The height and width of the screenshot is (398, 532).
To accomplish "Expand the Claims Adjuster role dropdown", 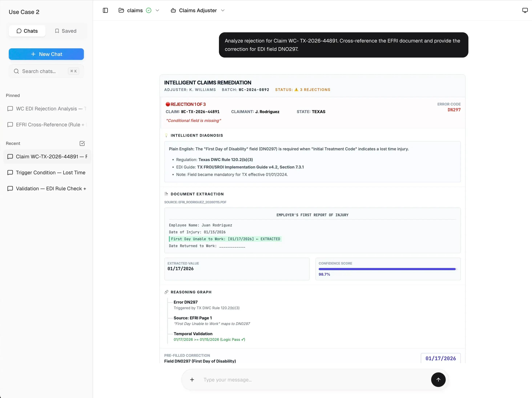I will [x=223, y=10].
